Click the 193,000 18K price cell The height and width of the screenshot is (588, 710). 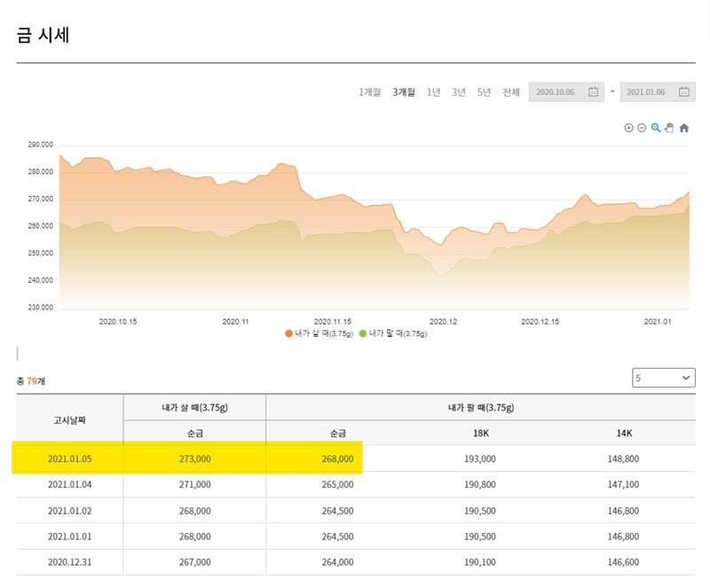click(x=480, y=459)
